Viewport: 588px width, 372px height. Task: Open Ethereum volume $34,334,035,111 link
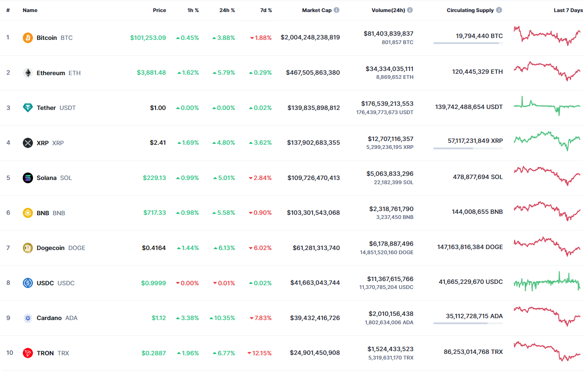point(389,69)
